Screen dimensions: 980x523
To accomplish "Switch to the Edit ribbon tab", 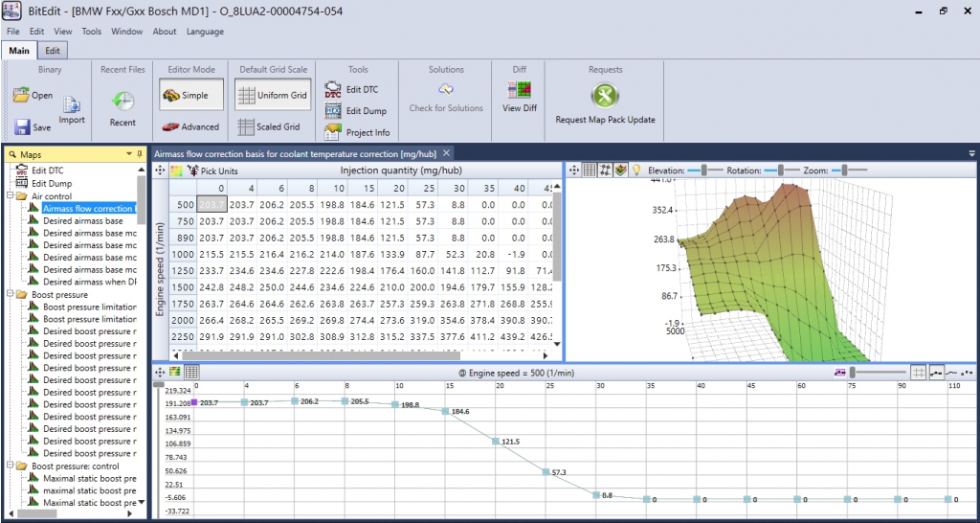I will coord(54,51).
